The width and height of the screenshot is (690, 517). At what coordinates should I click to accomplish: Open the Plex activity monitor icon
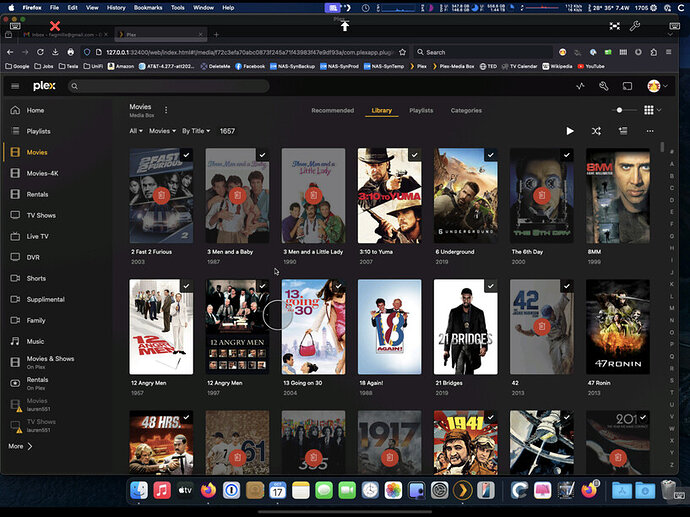(x=580, y=86)
